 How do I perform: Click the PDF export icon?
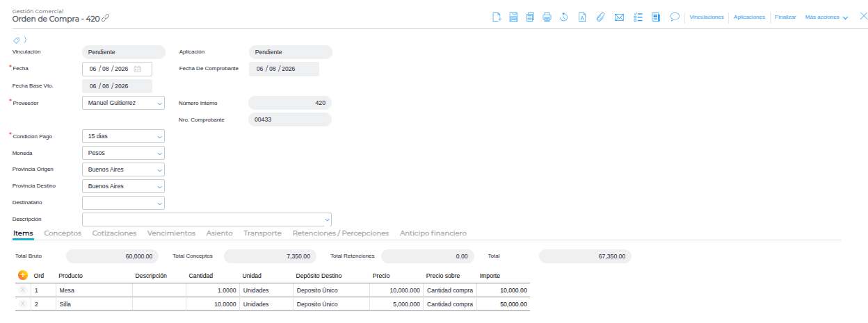click(581, 17)
